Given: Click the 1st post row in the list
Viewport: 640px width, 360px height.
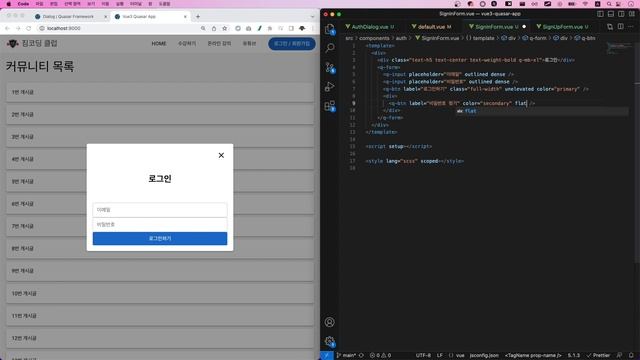Looking at the screenshot, I should point(160,92).
